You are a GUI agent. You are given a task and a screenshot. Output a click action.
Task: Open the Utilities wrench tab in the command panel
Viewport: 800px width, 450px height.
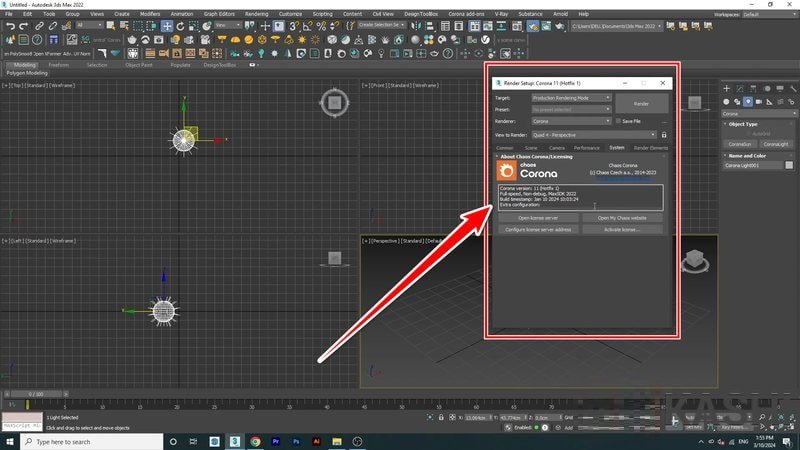793,89
